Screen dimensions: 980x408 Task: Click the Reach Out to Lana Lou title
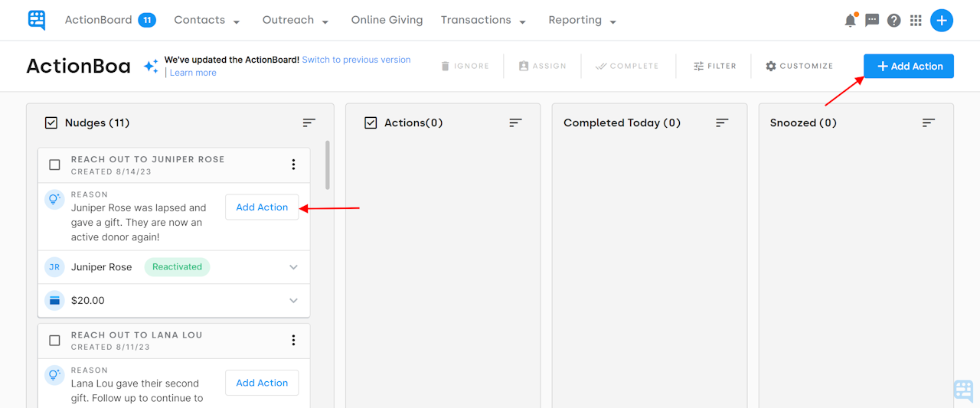coord(137,335)
